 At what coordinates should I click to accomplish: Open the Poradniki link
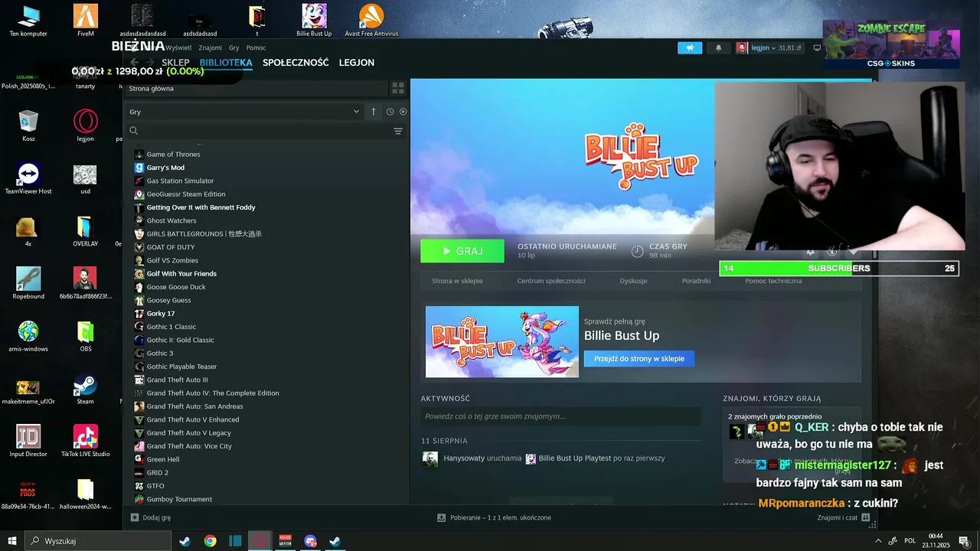pos(696,281)
